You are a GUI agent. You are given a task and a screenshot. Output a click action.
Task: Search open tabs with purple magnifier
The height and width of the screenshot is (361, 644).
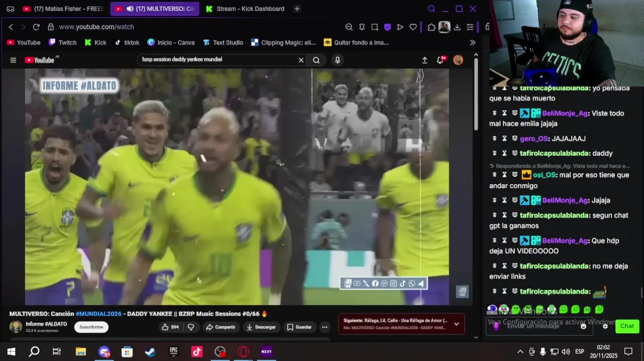[x=431, y=9]
